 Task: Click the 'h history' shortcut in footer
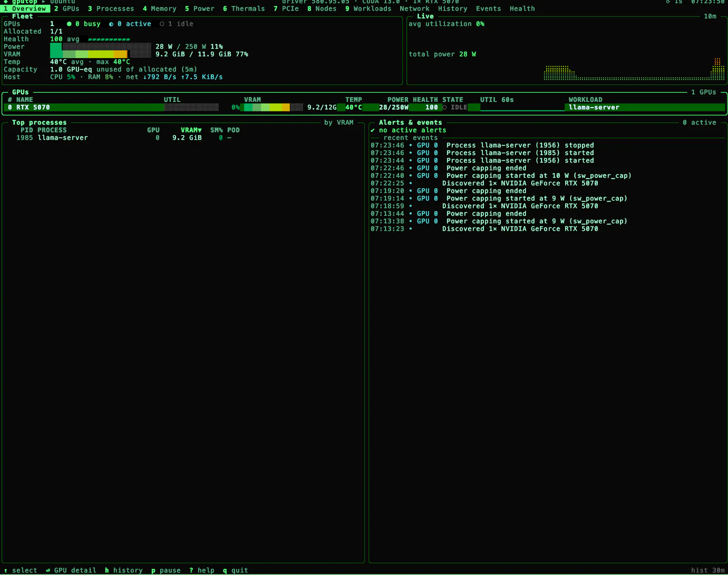pyautogui.click(x=124, y=570)
